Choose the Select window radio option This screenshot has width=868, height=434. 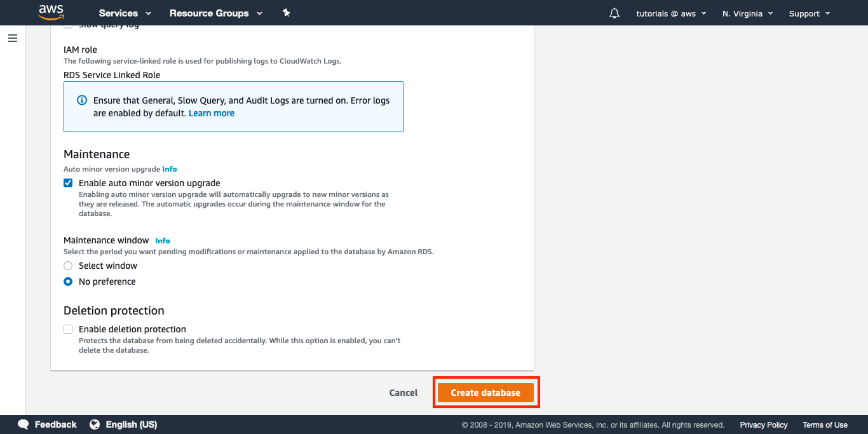(68, 266)
